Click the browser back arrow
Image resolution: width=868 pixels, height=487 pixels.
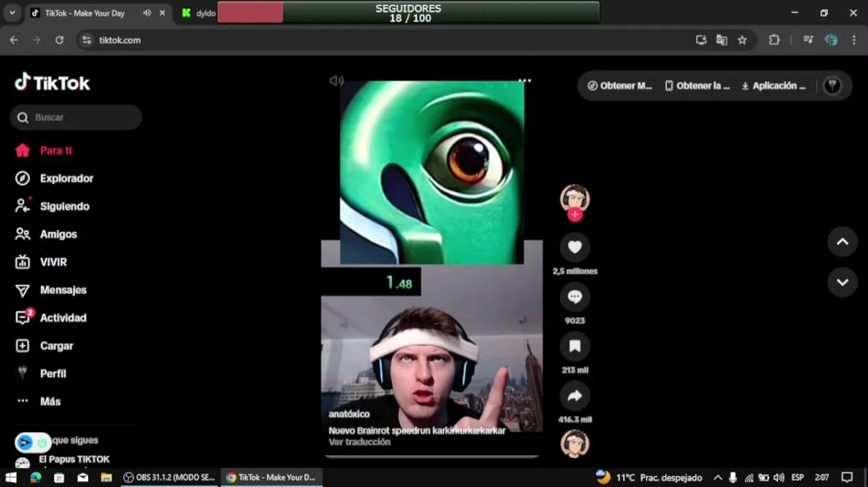click(x=14, y=40)
